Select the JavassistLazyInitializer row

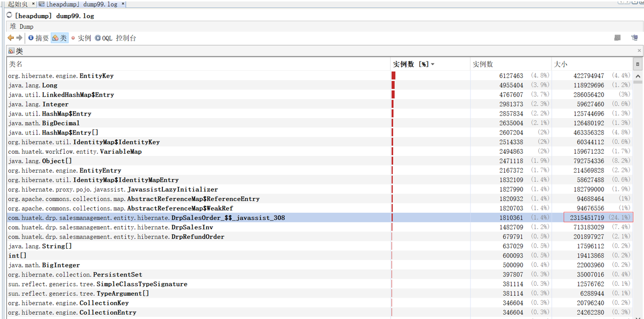point(320,189)
